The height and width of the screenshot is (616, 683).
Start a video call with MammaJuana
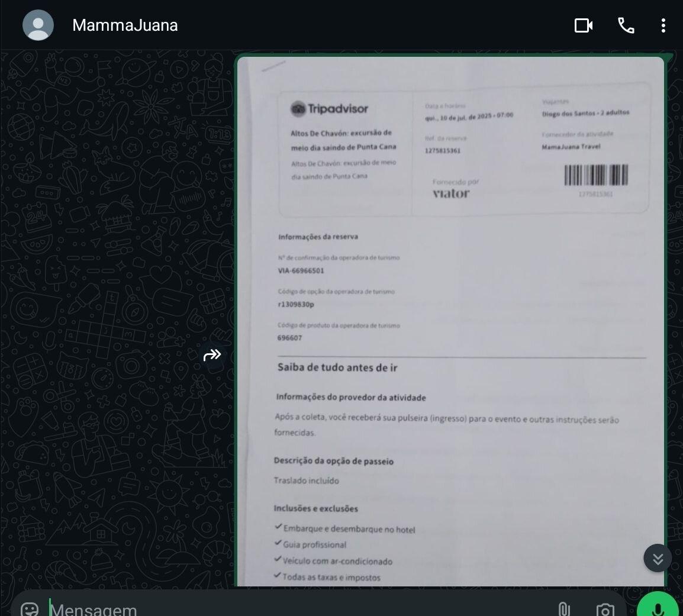click(583, 25)
